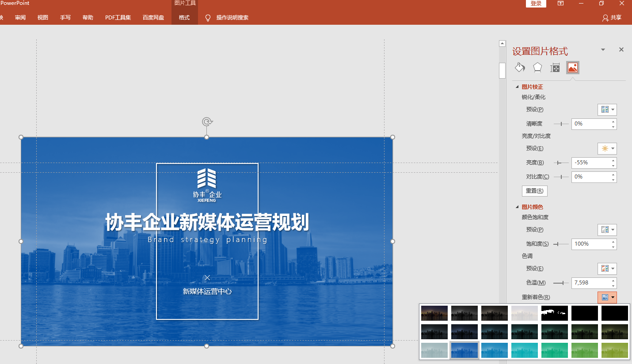Click the right-middle picture resize handle

pyautogui.click(x=392, y=241)
